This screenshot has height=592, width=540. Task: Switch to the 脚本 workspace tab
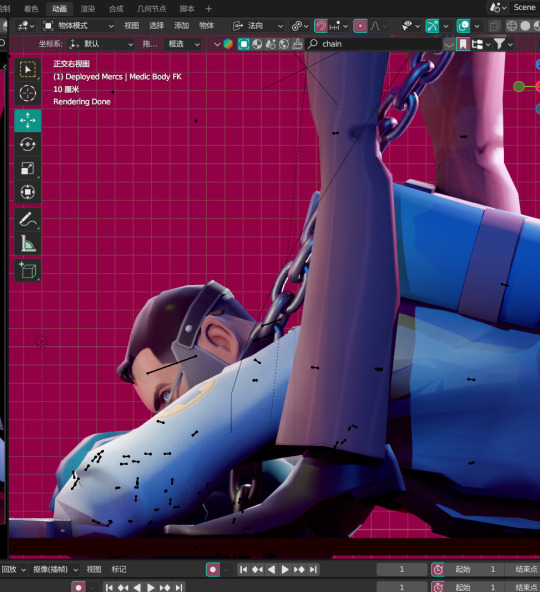click(x=187, y=8)
